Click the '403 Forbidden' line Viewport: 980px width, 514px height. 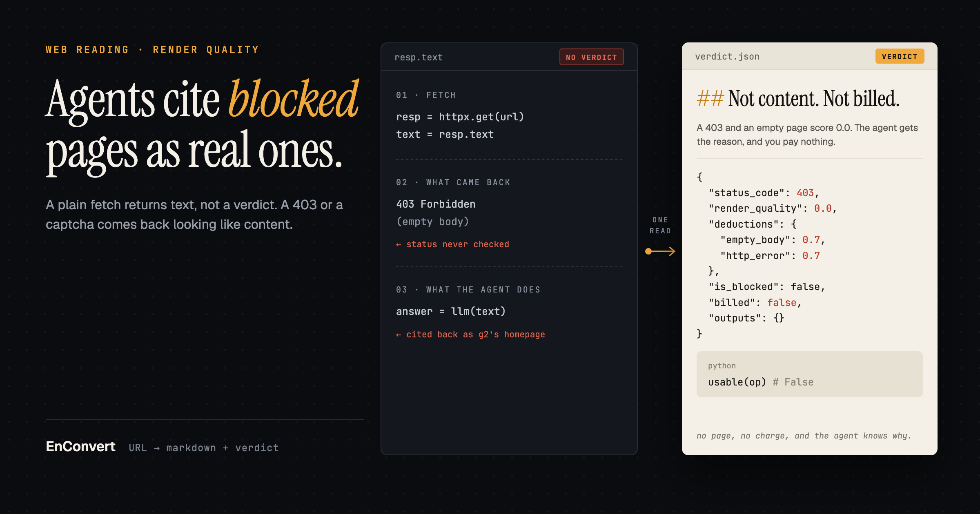click(x=436, y=204)
